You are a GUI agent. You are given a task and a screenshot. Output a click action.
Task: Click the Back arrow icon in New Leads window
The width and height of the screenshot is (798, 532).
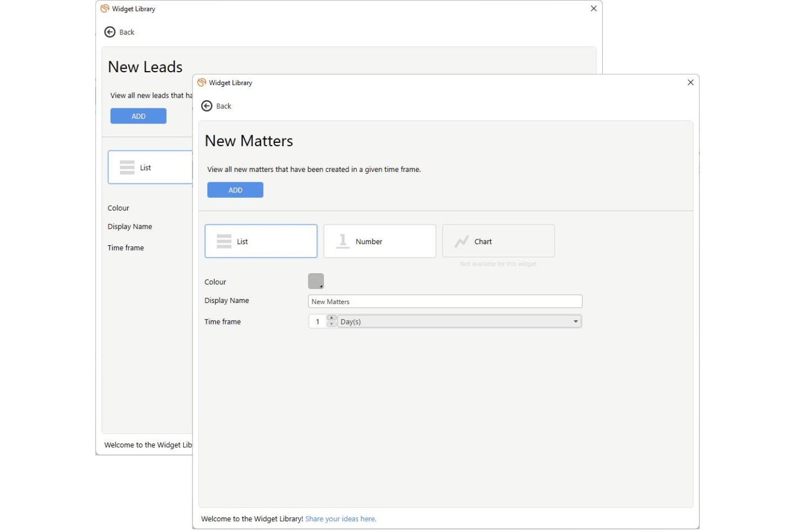coord(109,32)
